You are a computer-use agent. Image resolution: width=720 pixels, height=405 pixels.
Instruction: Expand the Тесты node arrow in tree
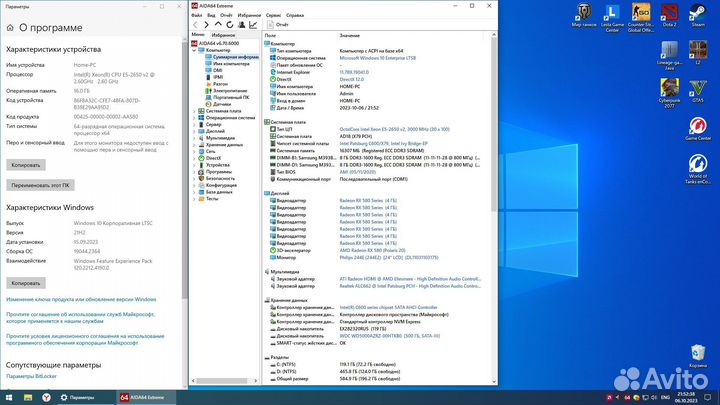pos(194,199)
